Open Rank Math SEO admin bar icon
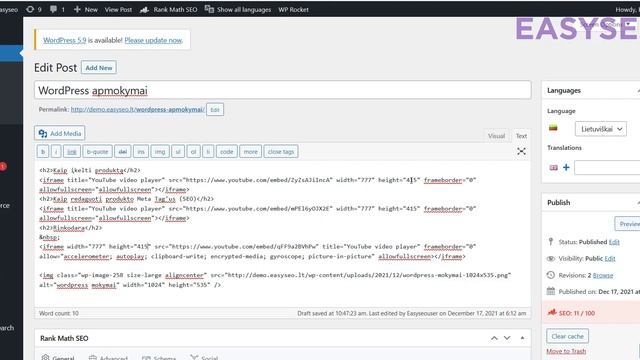640x360 pixels. pos(144,9)
